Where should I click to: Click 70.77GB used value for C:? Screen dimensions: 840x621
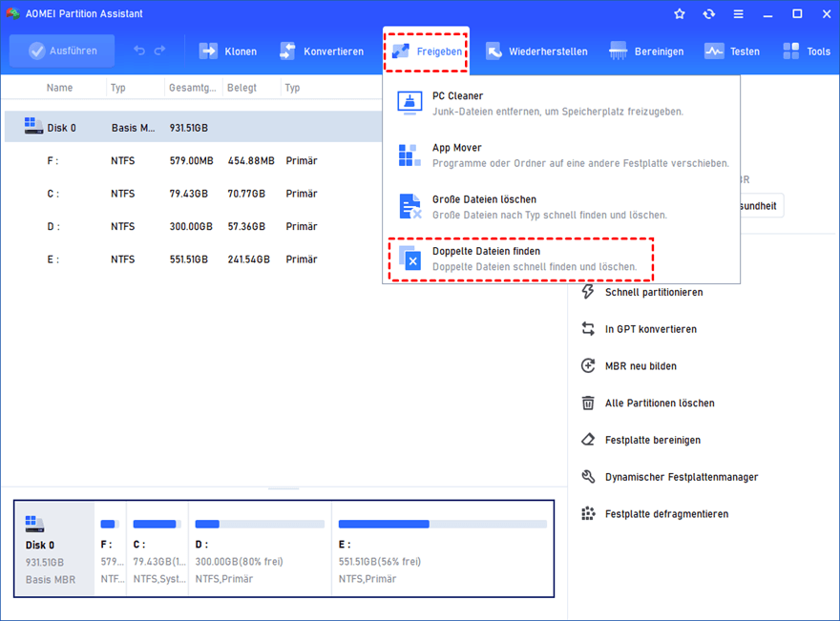pyautogui.click(x=246, y=194)
